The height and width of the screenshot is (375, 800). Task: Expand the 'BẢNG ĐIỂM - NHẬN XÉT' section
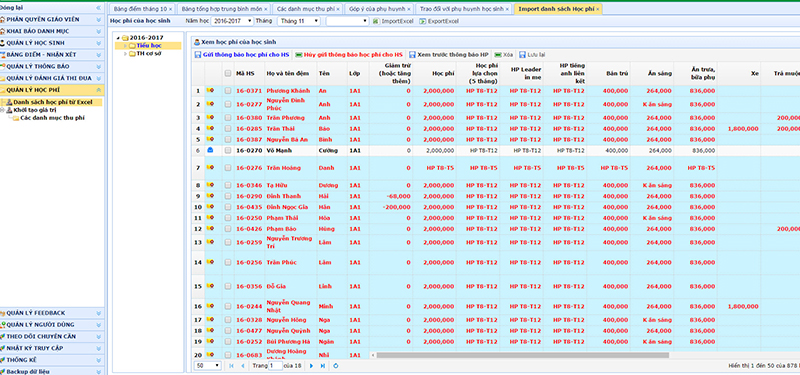pyautogui.click(x=98, y=55)
